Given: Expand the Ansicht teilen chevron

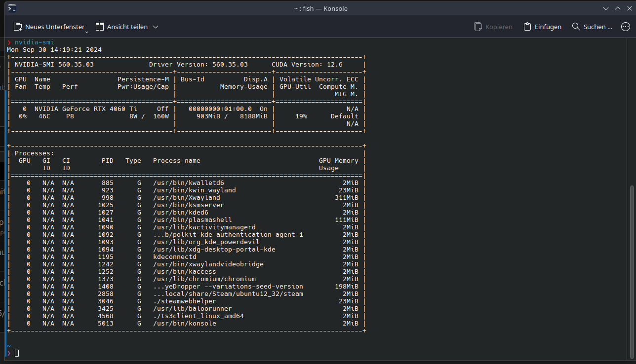Looking at the screenshot, I should click(x=156, y=27).
